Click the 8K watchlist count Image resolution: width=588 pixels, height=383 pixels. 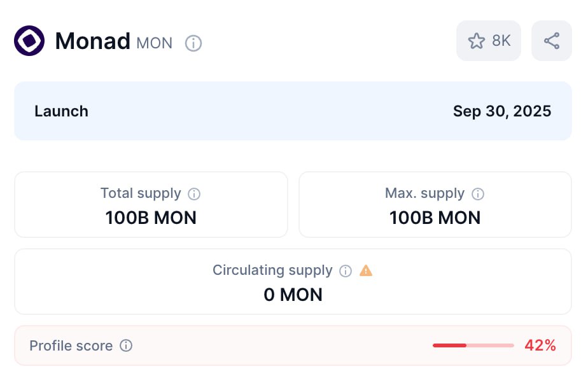coord(501,41)
